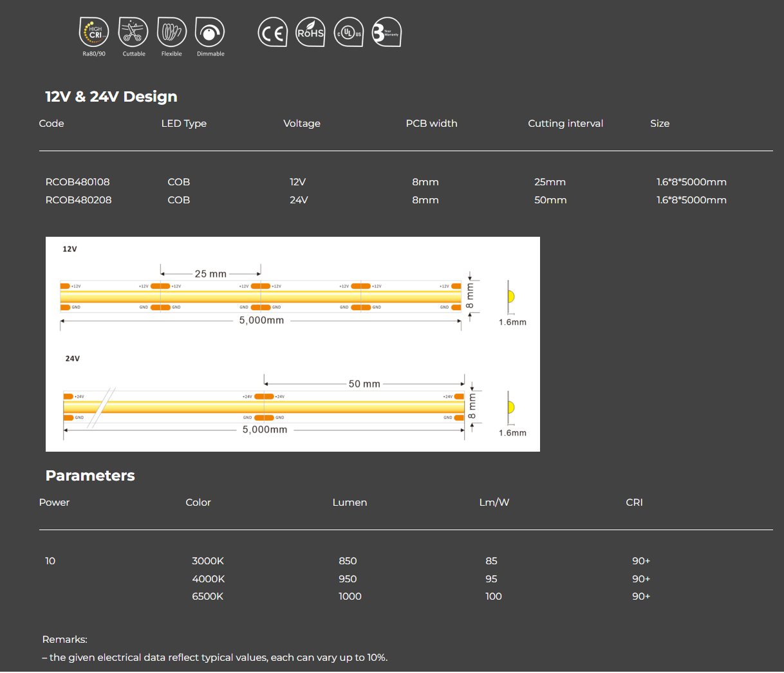The width and height of the screenshot is (784, 673).
Task: Click the 3 Year Warranty badge
Action: click(386, 32)
